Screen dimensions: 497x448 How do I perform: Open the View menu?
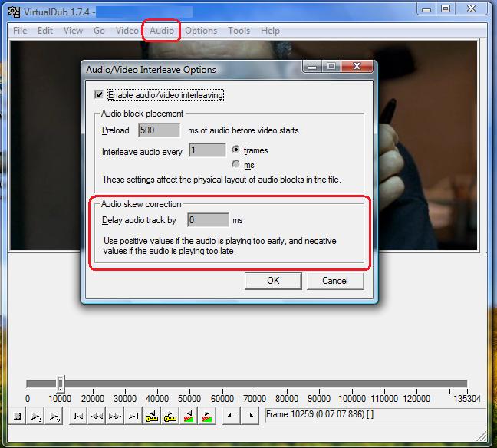click(x=73, y=31)
